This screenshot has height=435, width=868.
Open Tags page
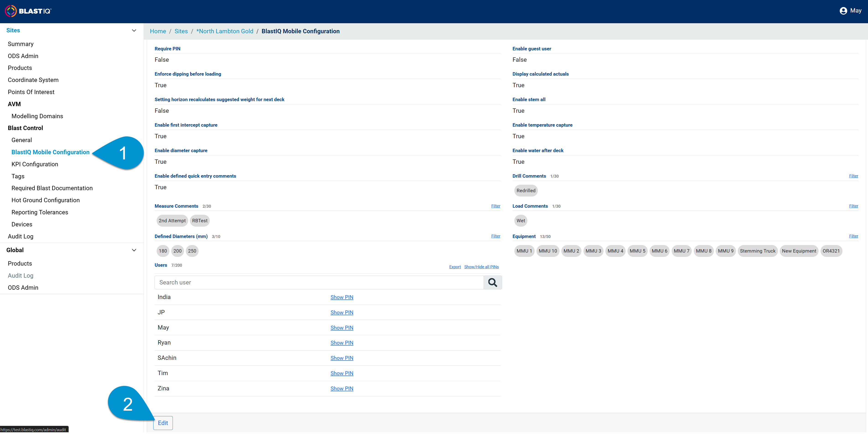tap(18, 177)
